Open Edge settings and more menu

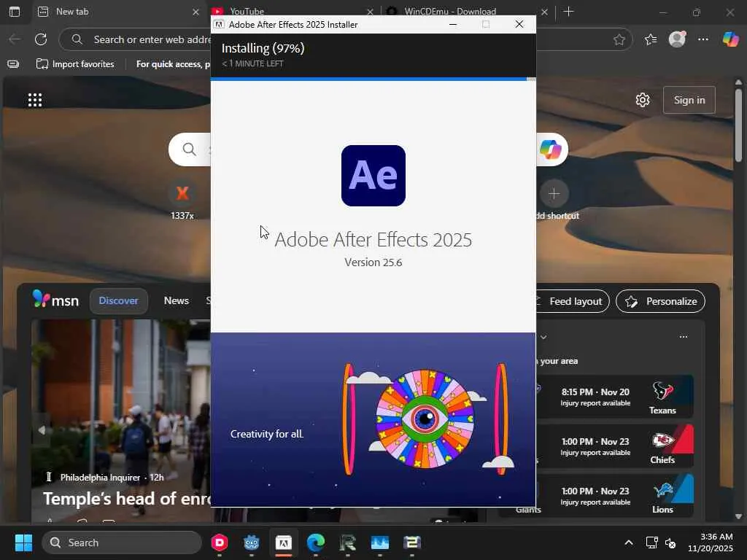[x=703, y=39]
